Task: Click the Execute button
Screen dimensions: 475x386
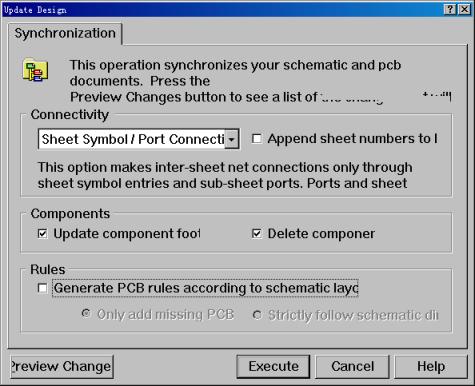Action: point(273,366)
